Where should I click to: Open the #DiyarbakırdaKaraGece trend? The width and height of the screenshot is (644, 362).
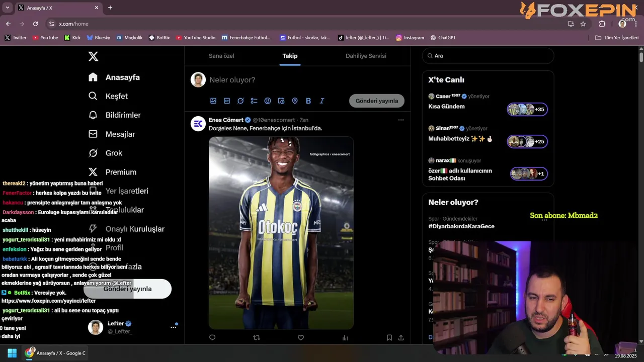point(461,226)
